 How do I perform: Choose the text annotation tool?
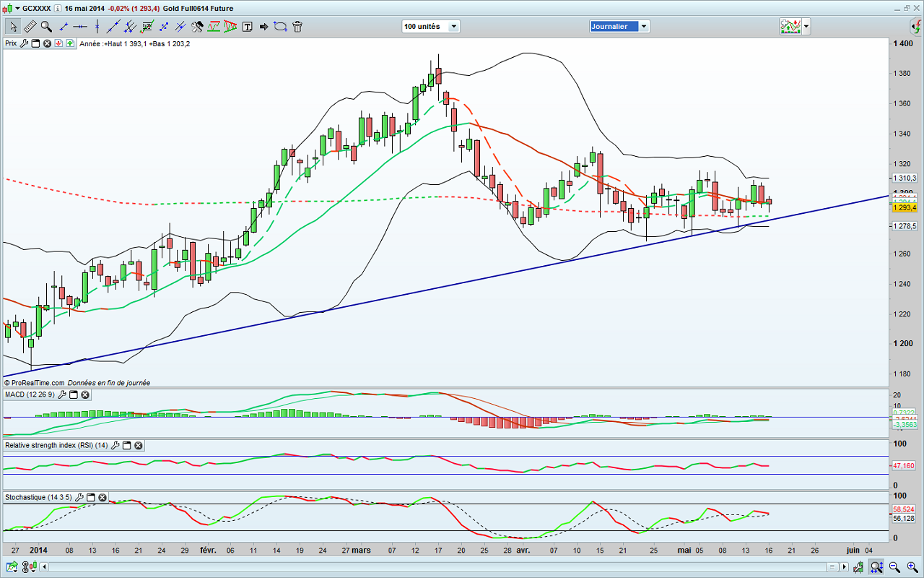[248, 27]
